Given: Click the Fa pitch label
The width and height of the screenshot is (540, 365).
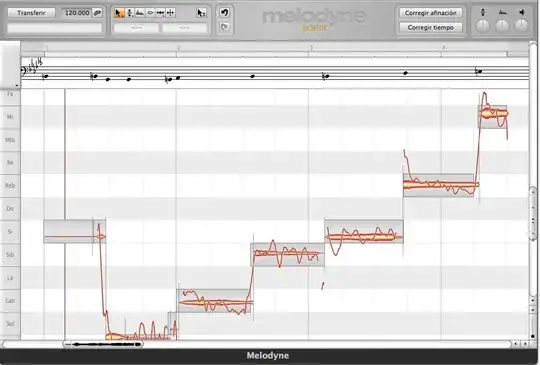Looking at the screenshot, I should click(x=10, y=94).
